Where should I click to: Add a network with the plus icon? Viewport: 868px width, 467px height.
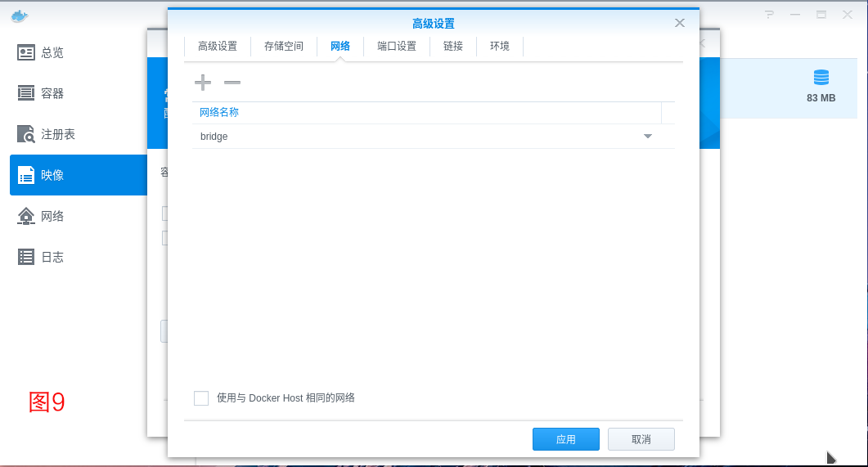click(203, 83)
